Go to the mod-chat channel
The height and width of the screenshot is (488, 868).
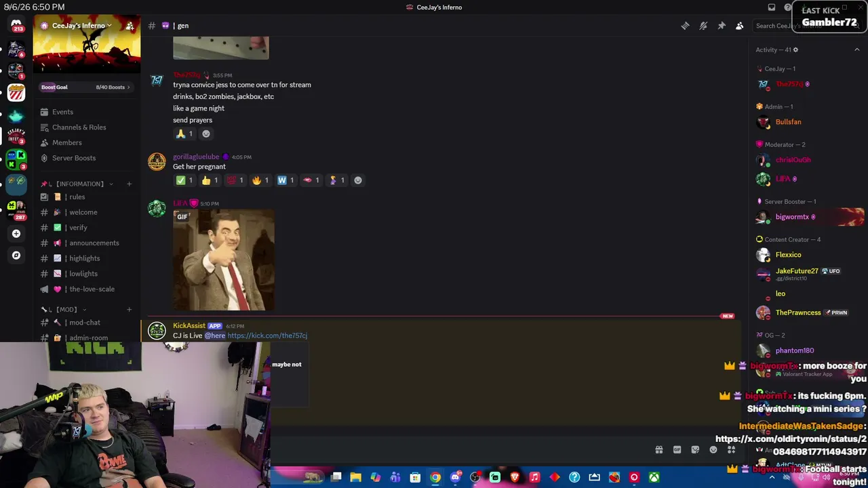pos(87,323)
